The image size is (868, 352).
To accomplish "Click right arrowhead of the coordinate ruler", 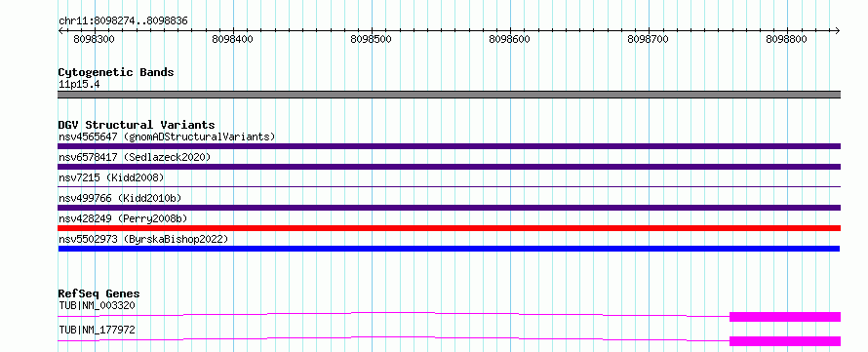I will coord(838,30).
